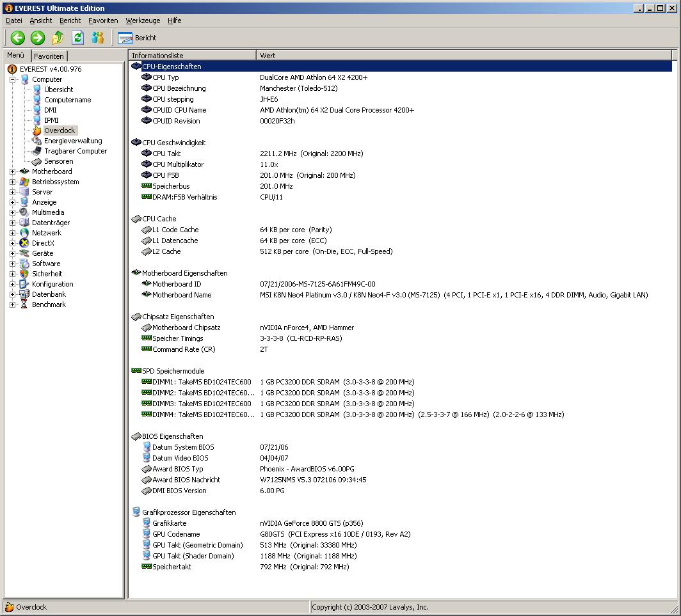
Task: Click the Sensoren chip icon in tree
Action: click(37, 161)
